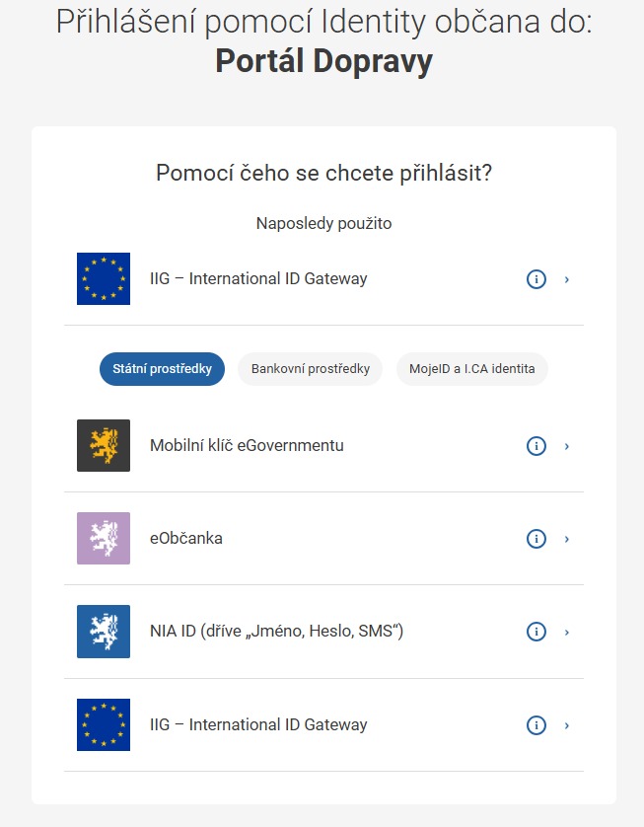The width and height of the screenshot is (644, 827).
Task: Open info for recently used IIG gateway
Action: (536, 279)
